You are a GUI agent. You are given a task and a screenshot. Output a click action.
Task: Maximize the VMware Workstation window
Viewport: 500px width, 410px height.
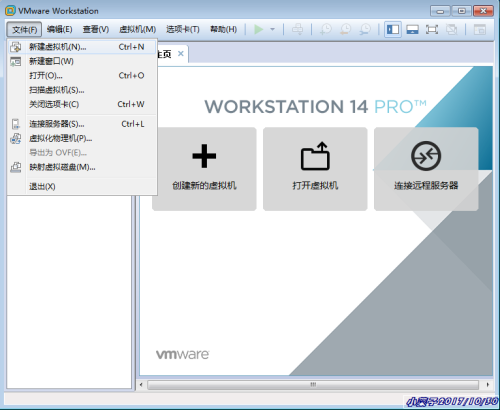tap(462, 11)
